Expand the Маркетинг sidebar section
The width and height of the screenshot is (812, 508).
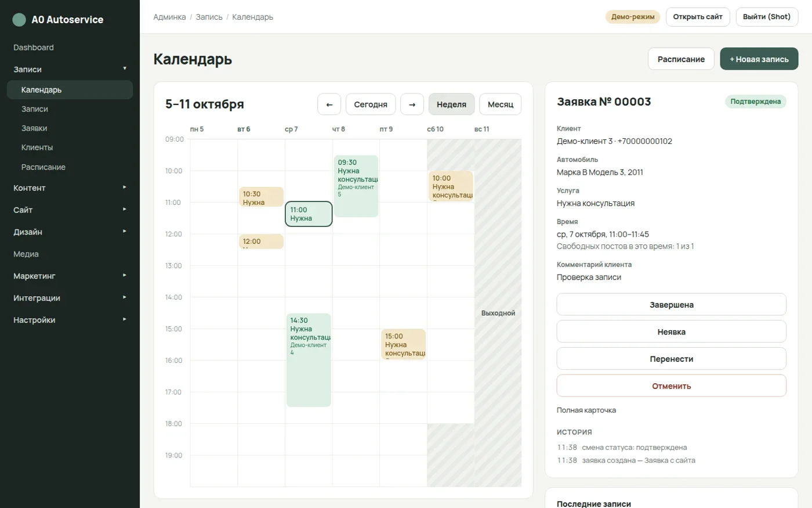(70, 276)
